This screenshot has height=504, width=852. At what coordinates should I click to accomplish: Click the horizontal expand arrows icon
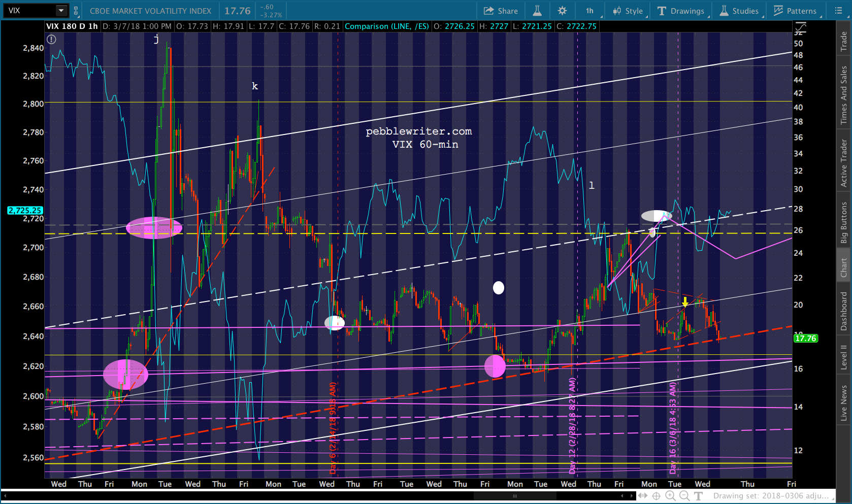[643, 496]
